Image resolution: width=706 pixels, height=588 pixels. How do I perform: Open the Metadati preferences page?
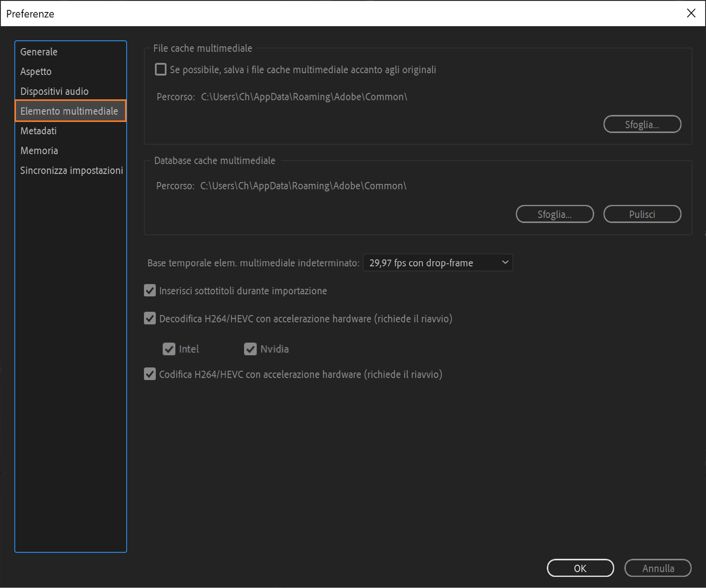(39, 131)
